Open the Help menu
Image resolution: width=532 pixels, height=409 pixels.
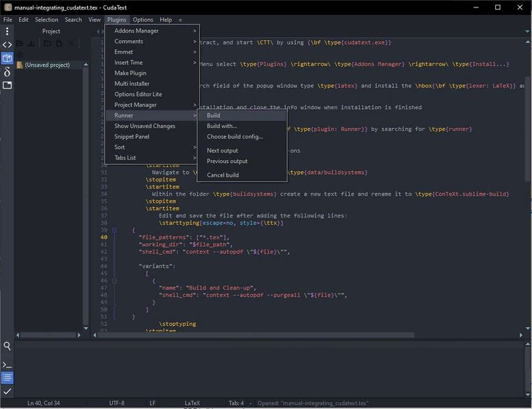[166, 20]
